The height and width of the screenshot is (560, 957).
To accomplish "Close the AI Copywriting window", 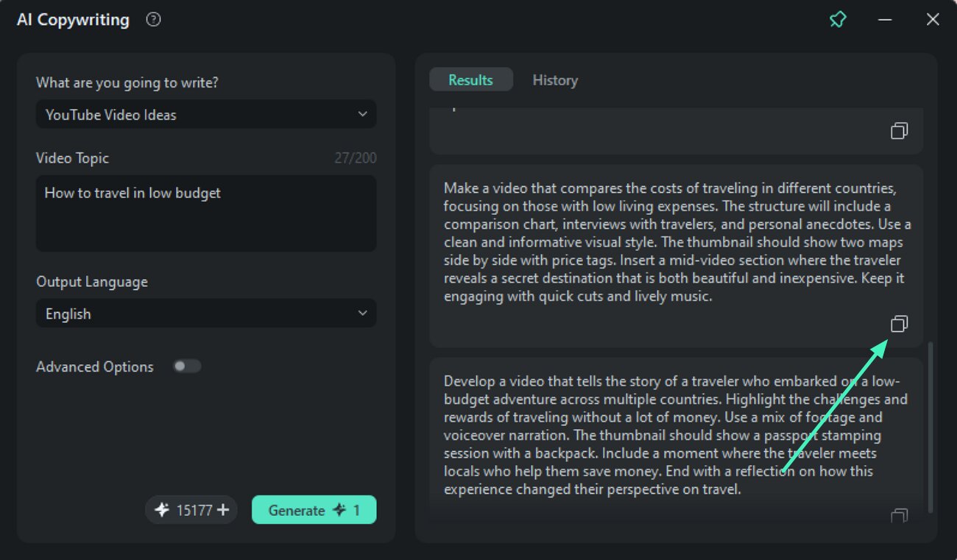I will coord(933,20).
